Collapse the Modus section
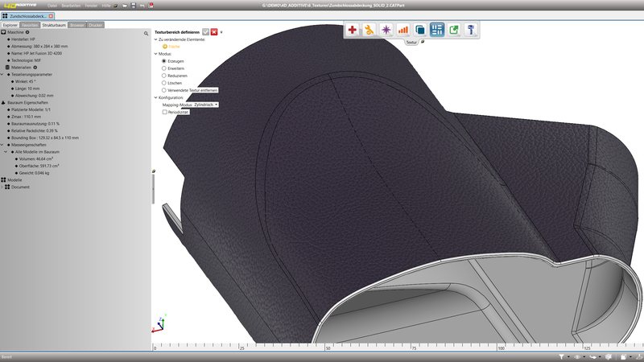644x362 pixels. [156, 54]
